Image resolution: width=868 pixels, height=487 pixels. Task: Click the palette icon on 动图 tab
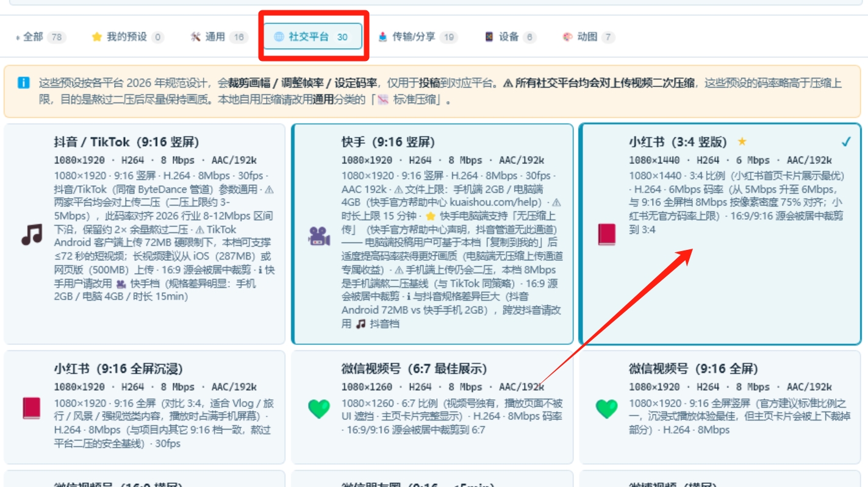point(568,37)
